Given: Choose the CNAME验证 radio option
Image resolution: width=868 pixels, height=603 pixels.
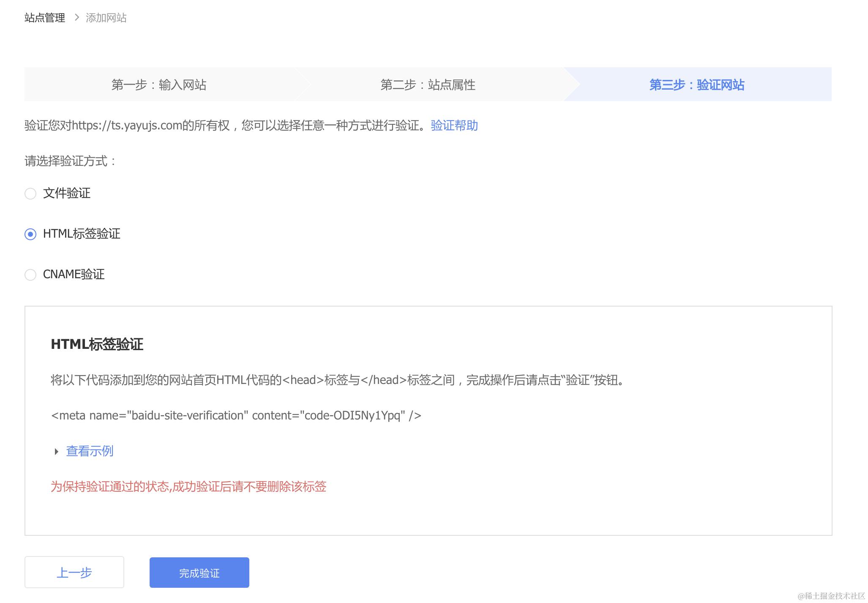Looking at the screenshot, I should 30,274.
